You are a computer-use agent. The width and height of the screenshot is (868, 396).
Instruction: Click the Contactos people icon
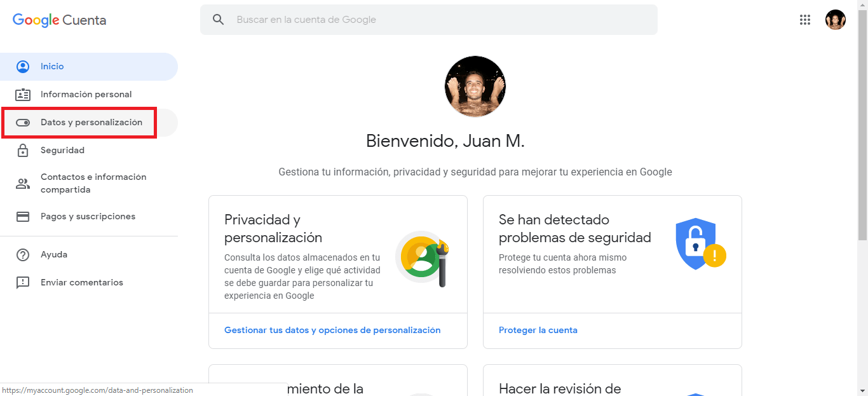[x=23, y=184]
